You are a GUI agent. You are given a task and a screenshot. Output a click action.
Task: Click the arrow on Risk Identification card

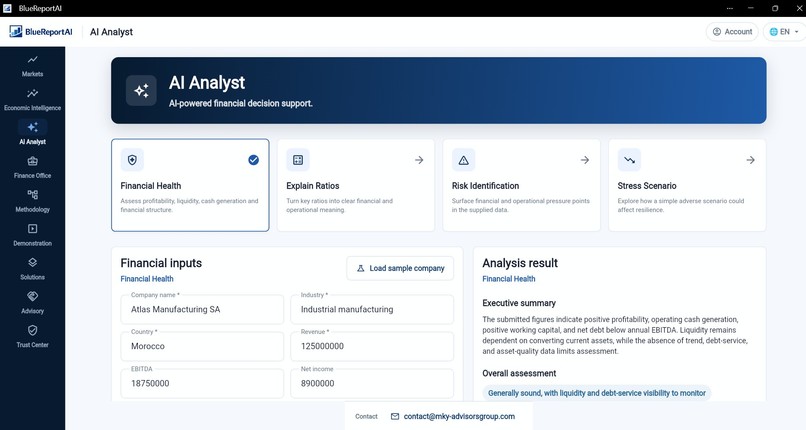585,160
